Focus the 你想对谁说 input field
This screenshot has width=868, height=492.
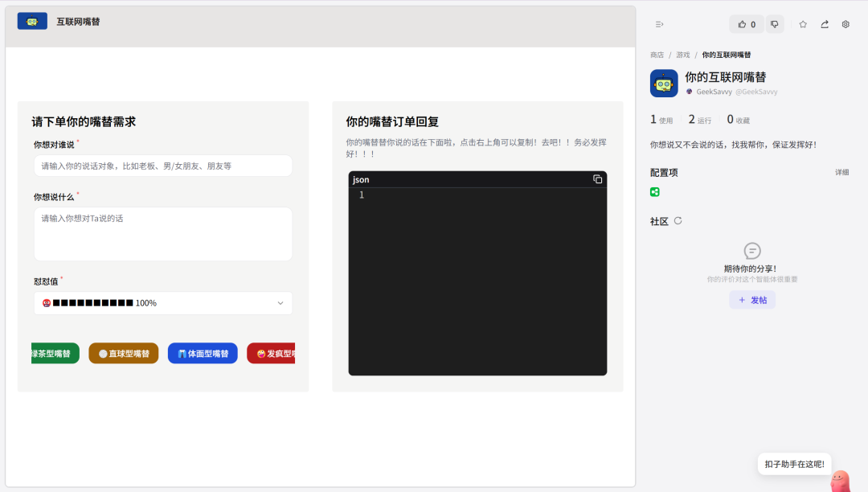[163, 166]
